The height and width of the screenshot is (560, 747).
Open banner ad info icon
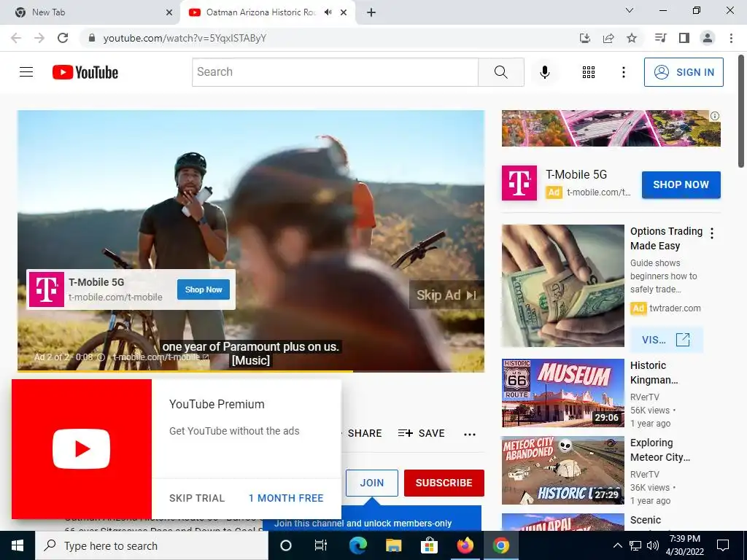pos(715,116)
